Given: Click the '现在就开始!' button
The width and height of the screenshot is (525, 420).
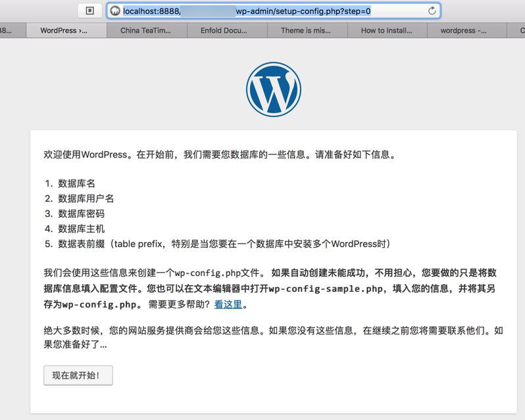Looking at the screenshot, I should coord(78,375).
